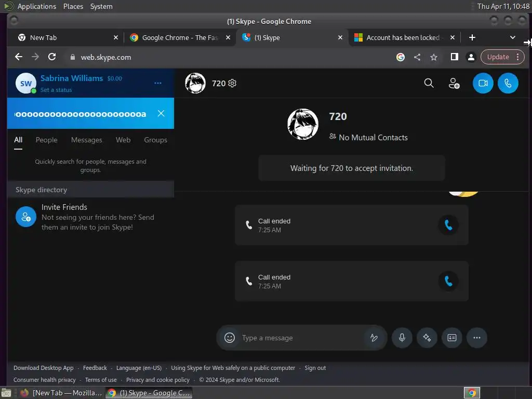Open the System menu
The image size is (532, 399).
[x=101, y=6]
